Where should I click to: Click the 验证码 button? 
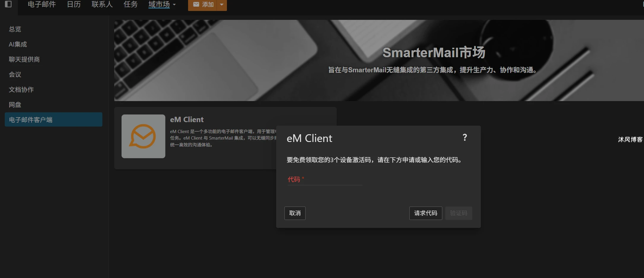(x=459, y=213)
